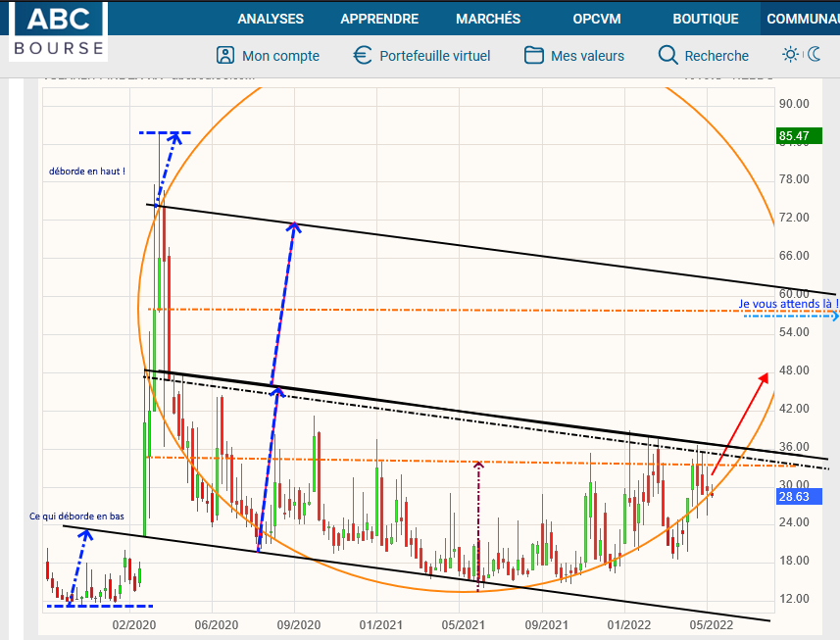The image size is (840, 640).
Task: Click the 'Je vous attends là !' annotation
Action: 789,304
